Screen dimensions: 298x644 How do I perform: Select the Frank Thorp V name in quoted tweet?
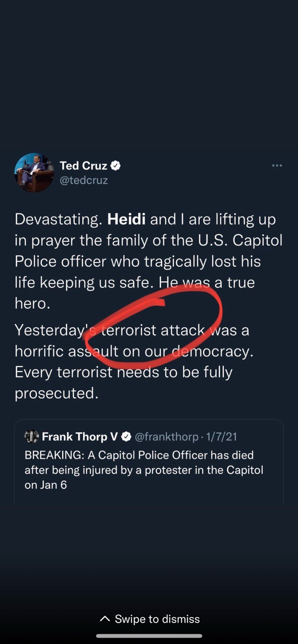point(79,437)
